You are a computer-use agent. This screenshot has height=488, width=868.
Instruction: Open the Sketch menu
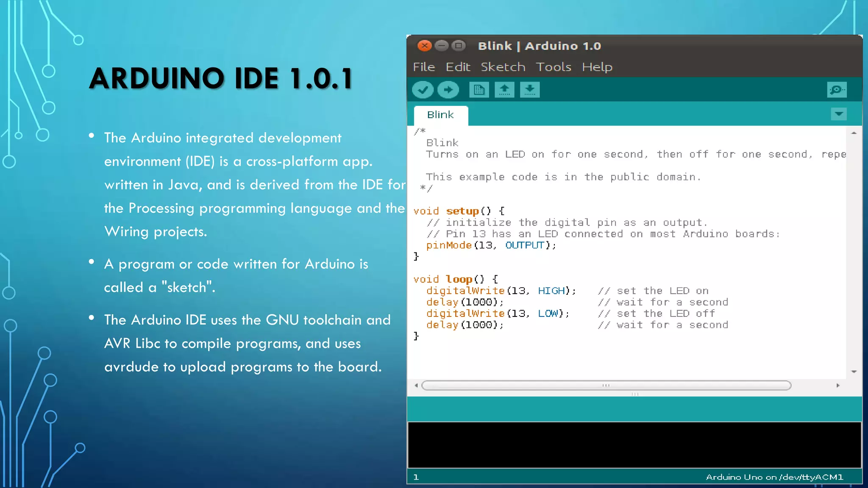tap(503, 67)
